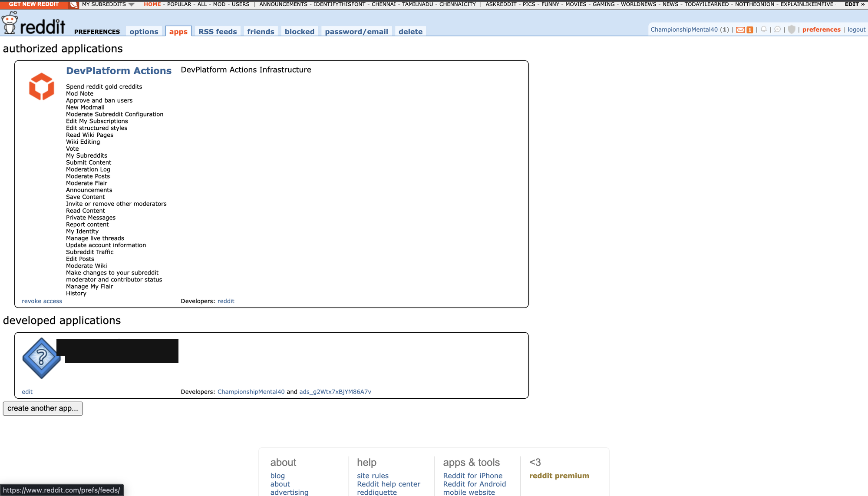Open the TODAYILEARNED subreddit link
Viewport: 868px width, 496px height.
coord(706,4)
